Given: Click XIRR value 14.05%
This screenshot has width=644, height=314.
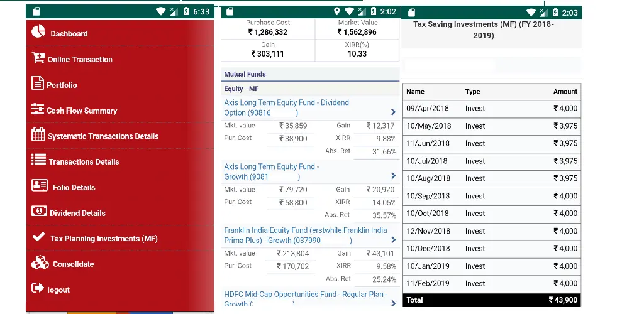Looking at the screenshot, I should click(384, 202).
